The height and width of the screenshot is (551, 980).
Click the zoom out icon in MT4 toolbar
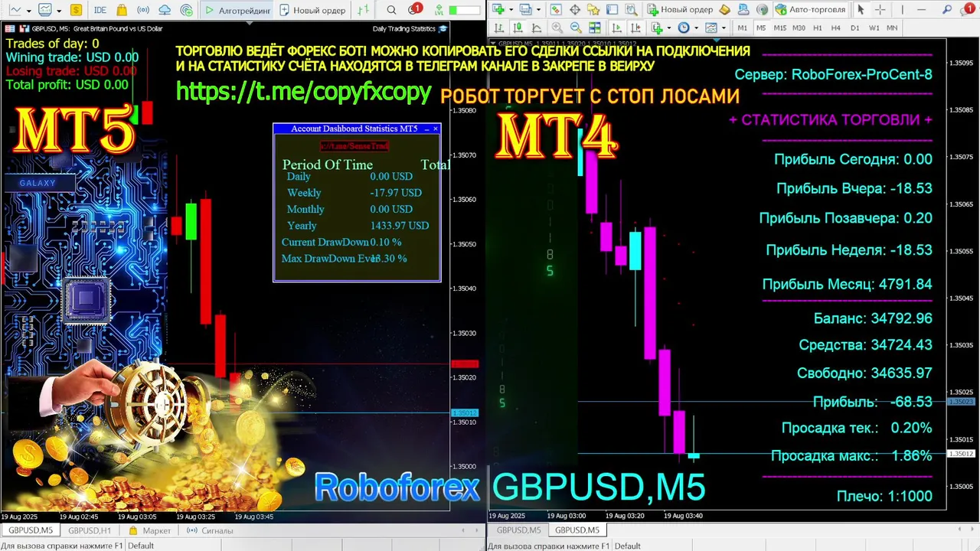(577, 28)
